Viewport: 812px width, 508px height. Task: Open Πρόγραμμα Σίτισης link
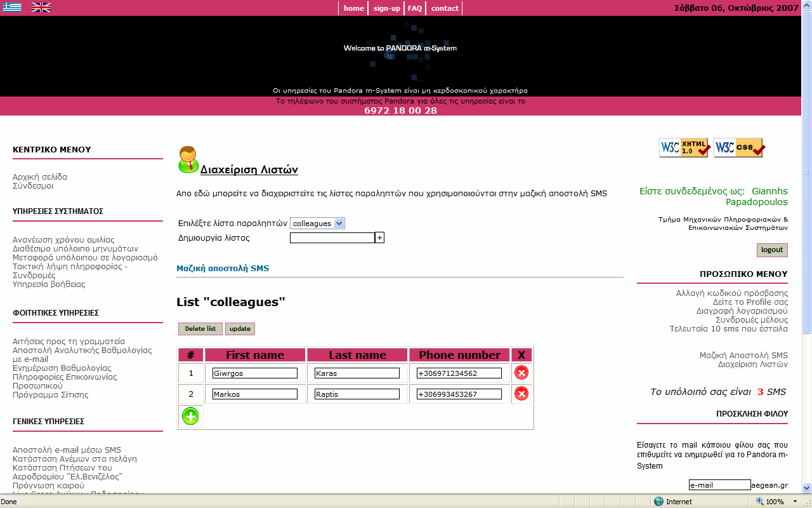click(51, 395)
